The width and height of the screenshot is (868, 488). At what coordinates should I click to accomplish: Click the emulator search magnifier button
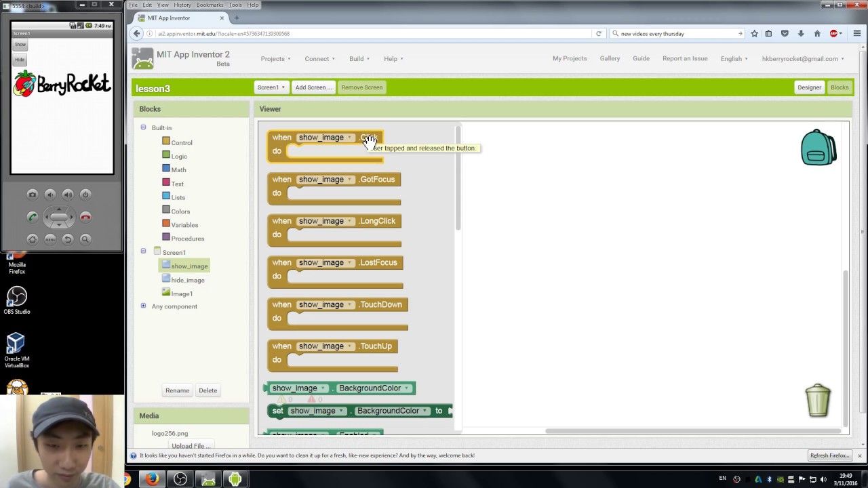click(x=85, y=239)
